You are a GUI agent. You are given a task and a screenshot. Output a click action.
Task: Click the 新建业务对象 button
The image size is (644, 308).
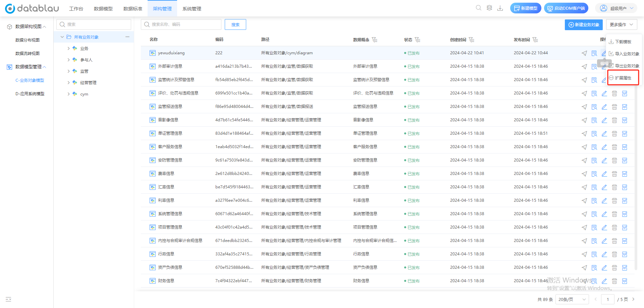[x=584, y=25]
